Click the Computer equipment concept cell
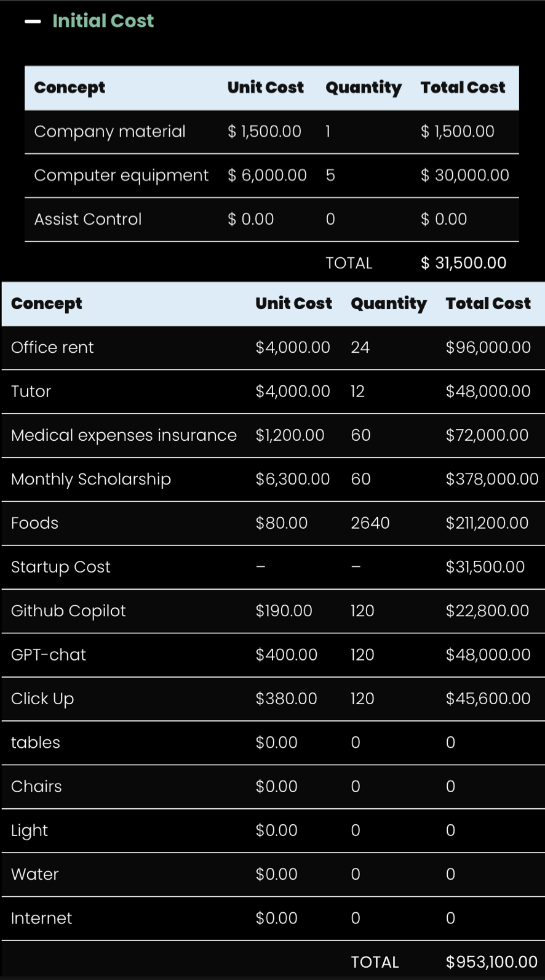The width and height of the screenshot is (545, 980). pyautogui.click(x=121, y=175)
